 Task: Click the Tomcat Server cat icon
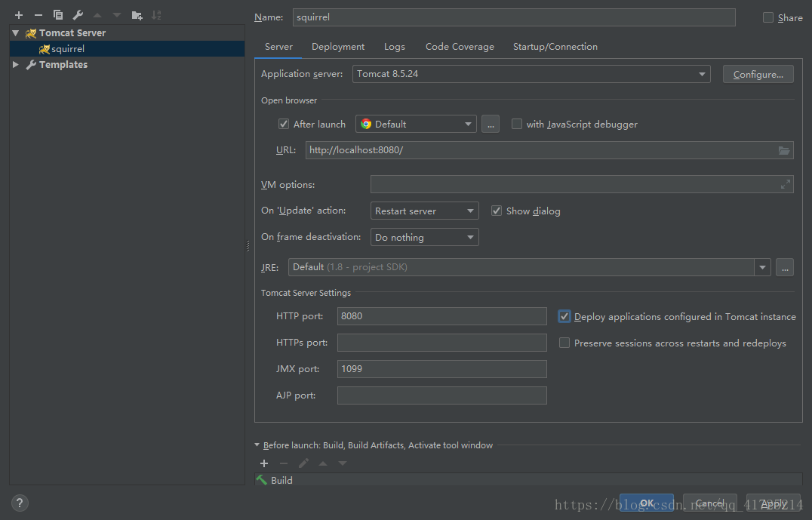(31, 33)
